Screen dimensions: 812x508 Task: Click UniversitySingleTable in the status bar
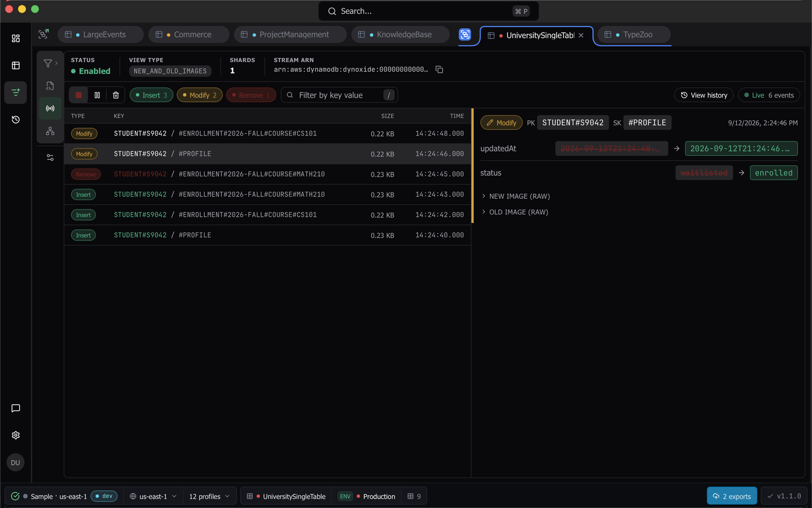(286, 496)
